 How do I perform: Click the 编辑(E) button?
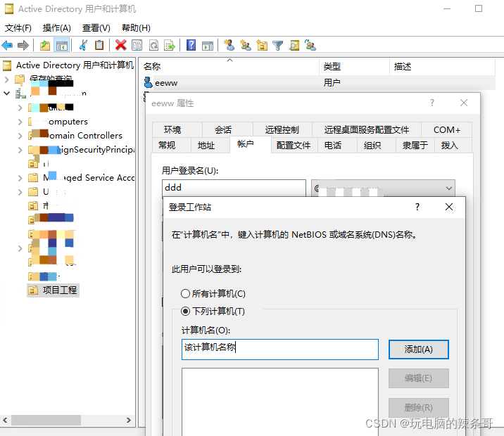click(419, 378)
